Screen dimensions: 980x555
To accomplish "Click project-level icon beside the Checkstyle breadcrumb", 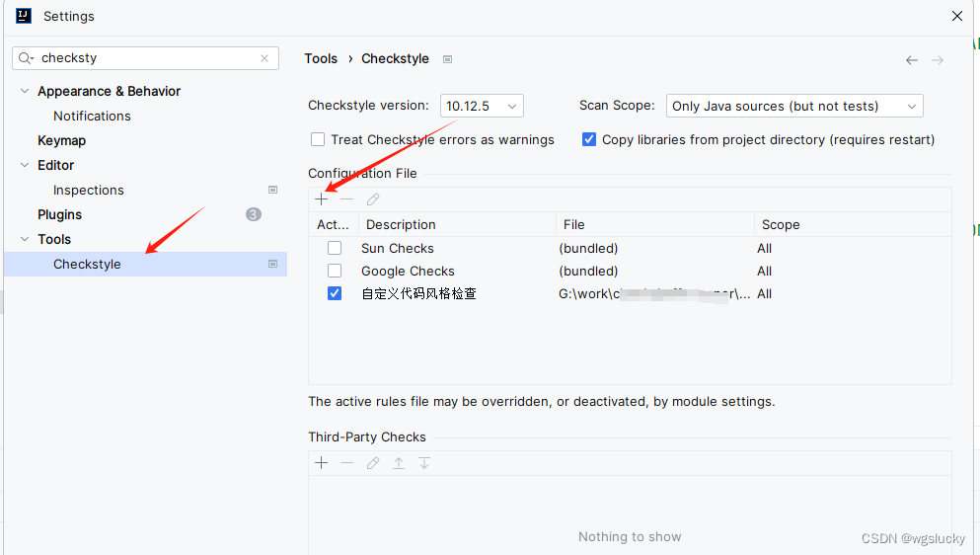I will coord(447,59).
